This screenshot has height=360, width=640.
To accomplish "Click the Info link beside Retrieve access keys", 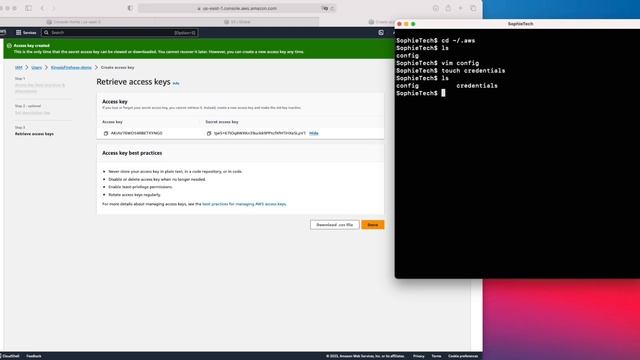I will [176, 83].
